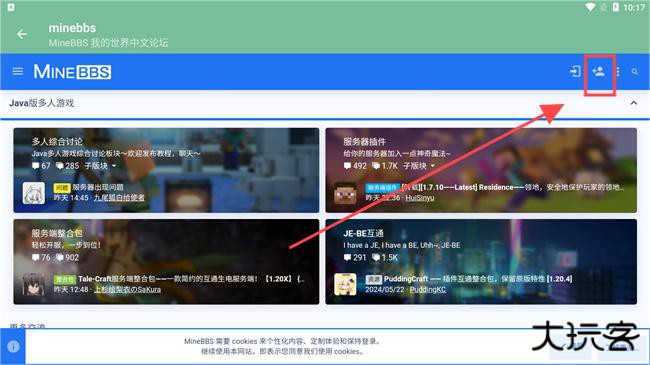
Task: Open the three-dot overflow menu
Action: (618, 72)
